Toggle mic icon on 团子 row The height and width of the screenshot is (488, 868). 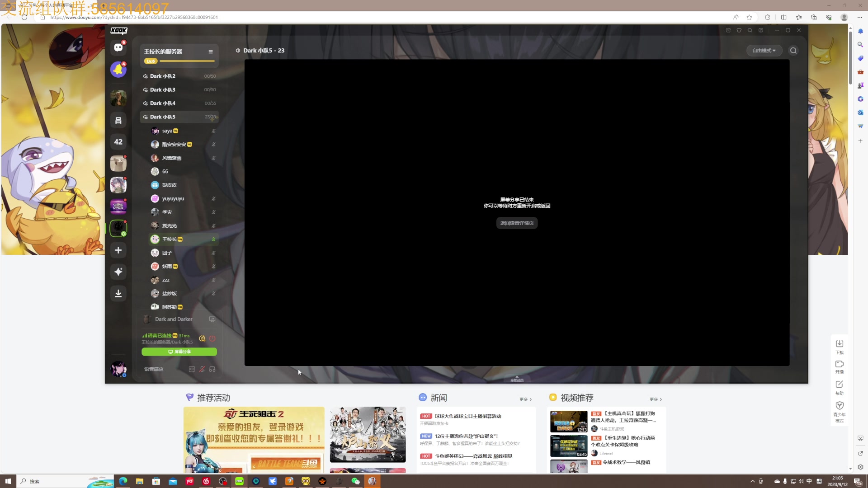(213, 253)
